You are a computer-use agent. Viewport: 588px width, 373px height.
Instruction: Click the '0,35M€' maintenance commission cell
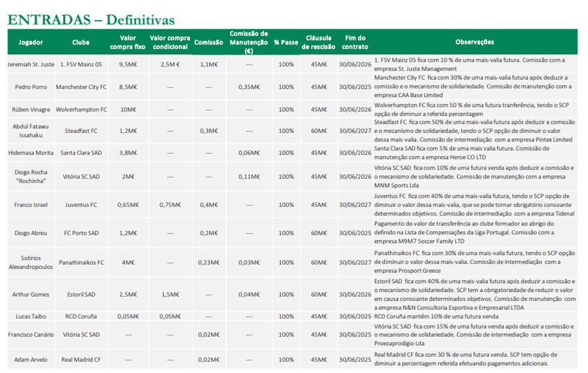[x=250, y=87]
